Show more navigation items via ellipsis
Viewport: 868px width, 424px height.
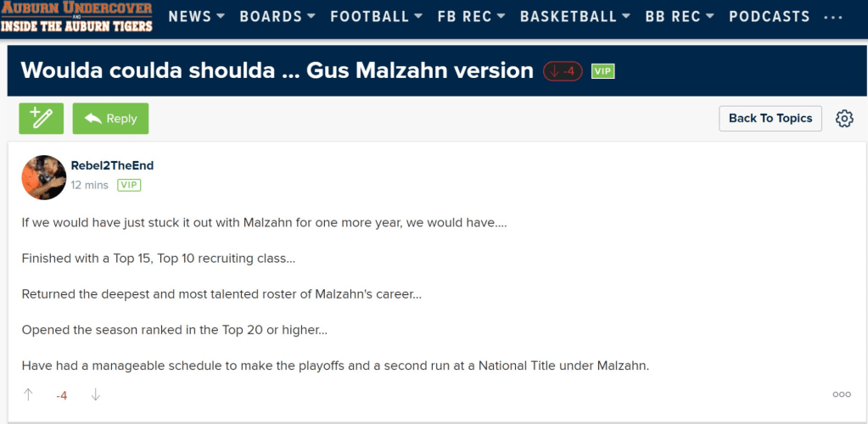(x=833, y=17)
